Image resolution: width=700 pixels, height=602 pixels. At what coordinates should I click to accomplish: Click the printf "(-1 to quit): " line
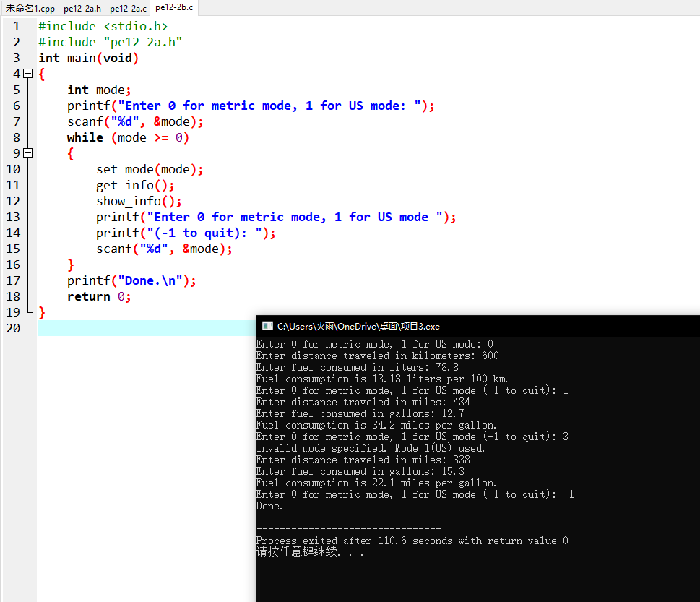(x=186, y=233)
